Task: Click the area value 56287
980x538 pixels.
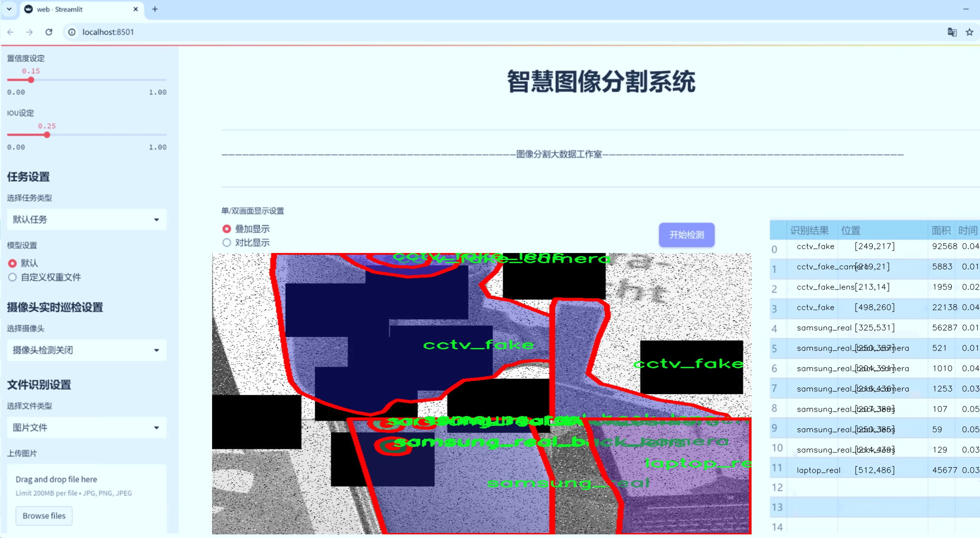Action: click(944, 328)
